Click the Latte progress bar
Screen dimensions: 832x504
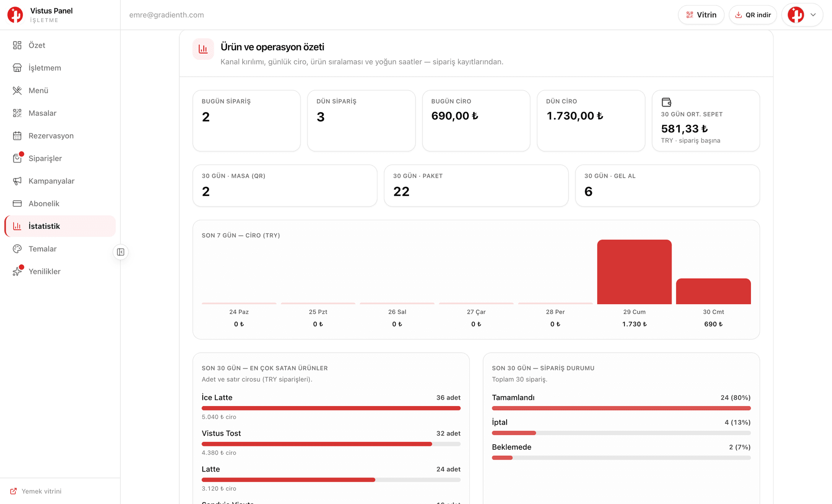331,480
